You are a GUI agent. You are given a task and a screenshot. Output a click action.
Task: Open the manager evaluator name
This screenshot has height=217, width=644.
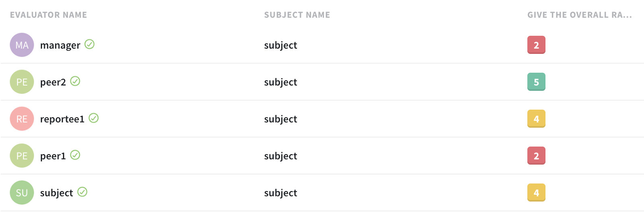coord(60,45)
